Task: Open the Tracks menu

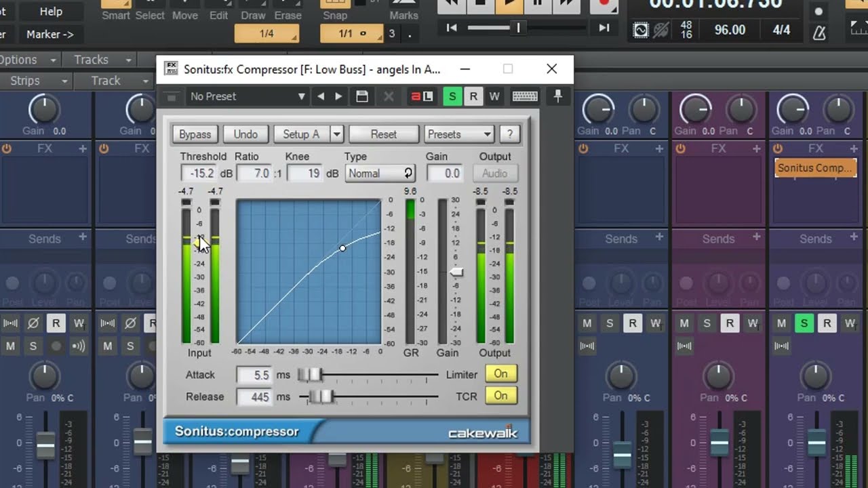Action: point(99,60)
